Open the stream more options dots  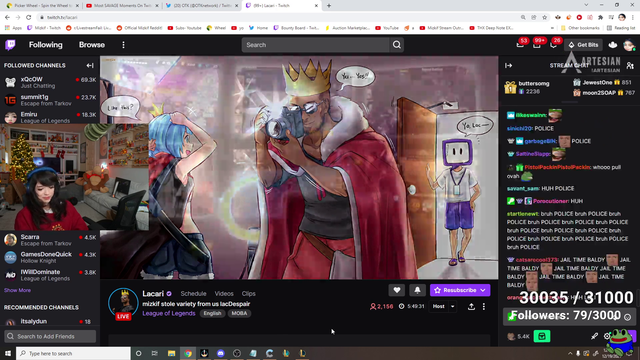click(484, 307)
